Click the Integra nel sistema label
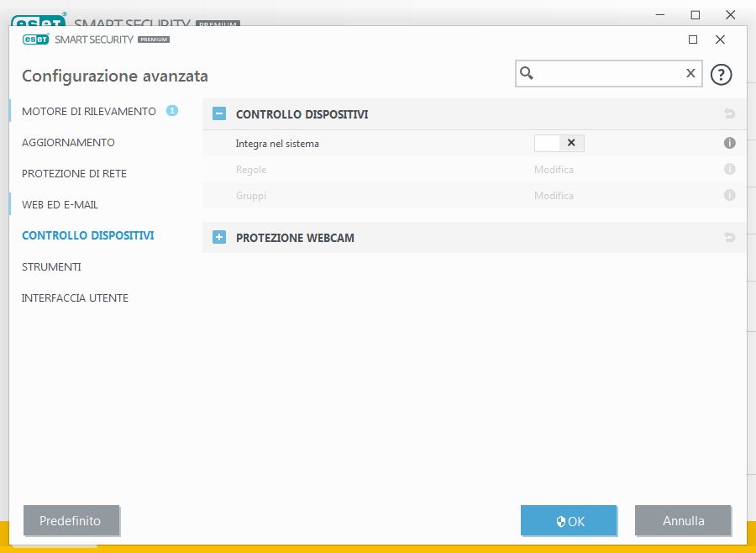This screenshot has height=553, width=756. coord(277,144)
